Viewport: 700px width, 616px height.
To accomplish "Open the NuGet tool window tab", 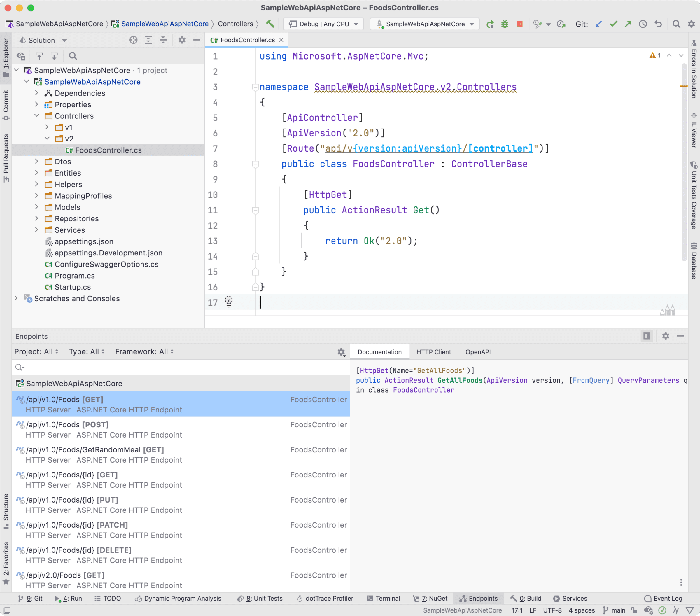I will pos(430,598).
